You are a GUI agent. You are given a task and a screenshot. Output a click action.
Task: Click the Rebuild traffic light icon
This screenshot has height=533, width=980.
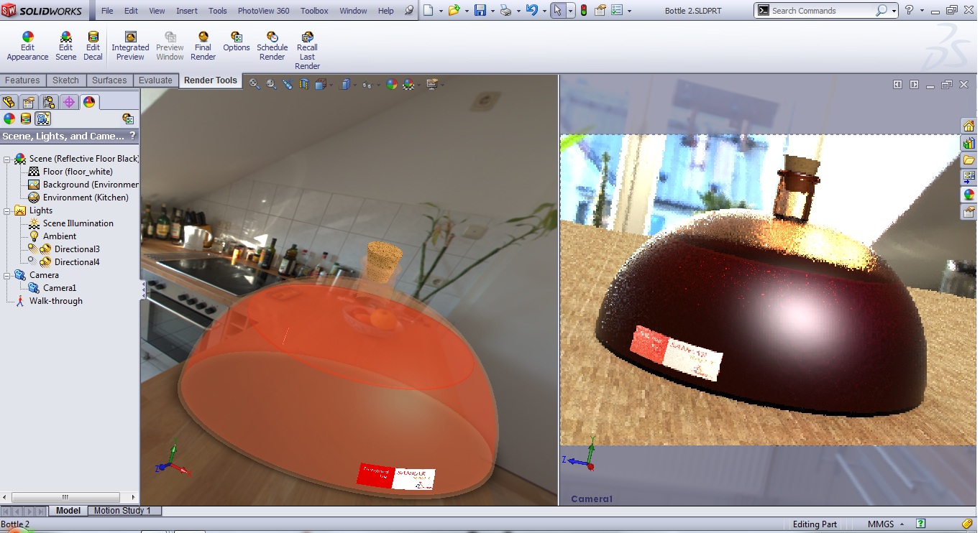coord(584,10)
